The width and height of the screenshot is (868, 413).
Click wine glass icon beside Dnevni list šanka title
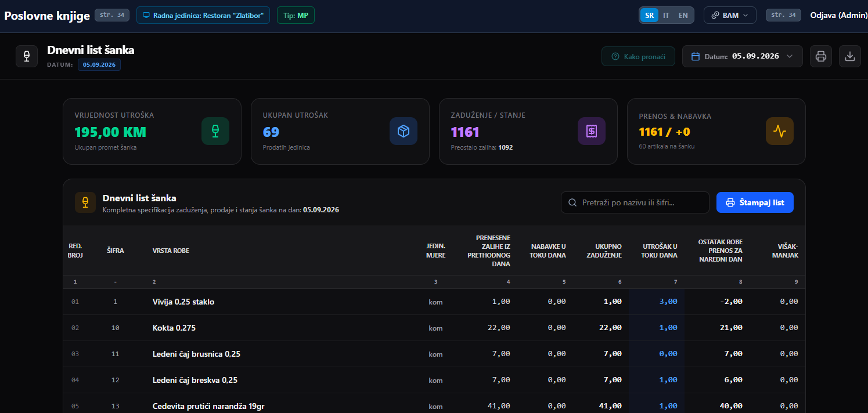(x=27, y=56)
